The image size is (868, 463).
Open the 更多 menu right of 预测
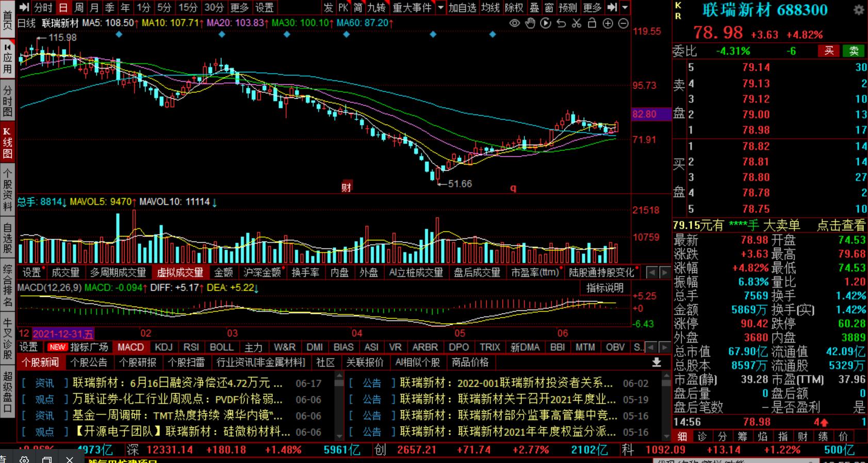point(592,7)
